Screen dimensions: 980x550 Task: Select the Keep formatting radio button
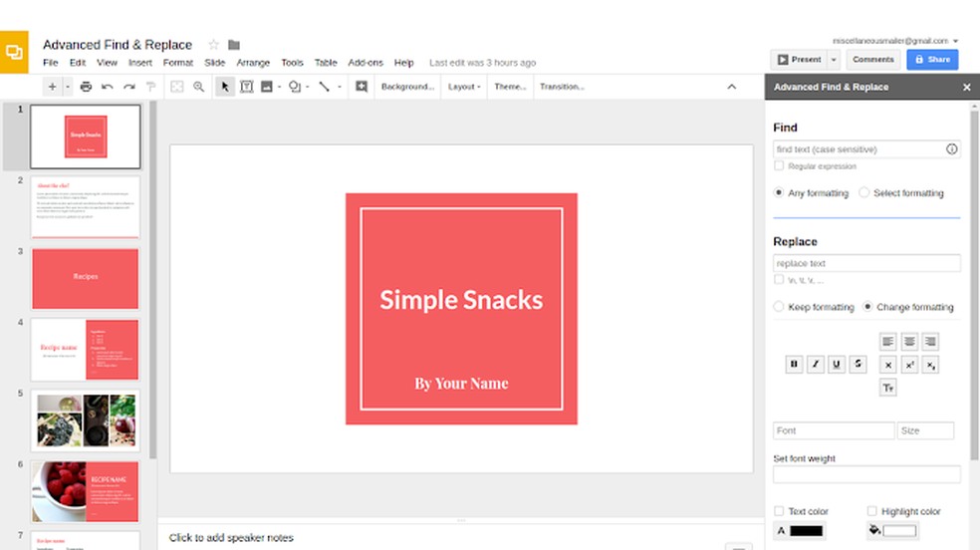coord(778,306)
